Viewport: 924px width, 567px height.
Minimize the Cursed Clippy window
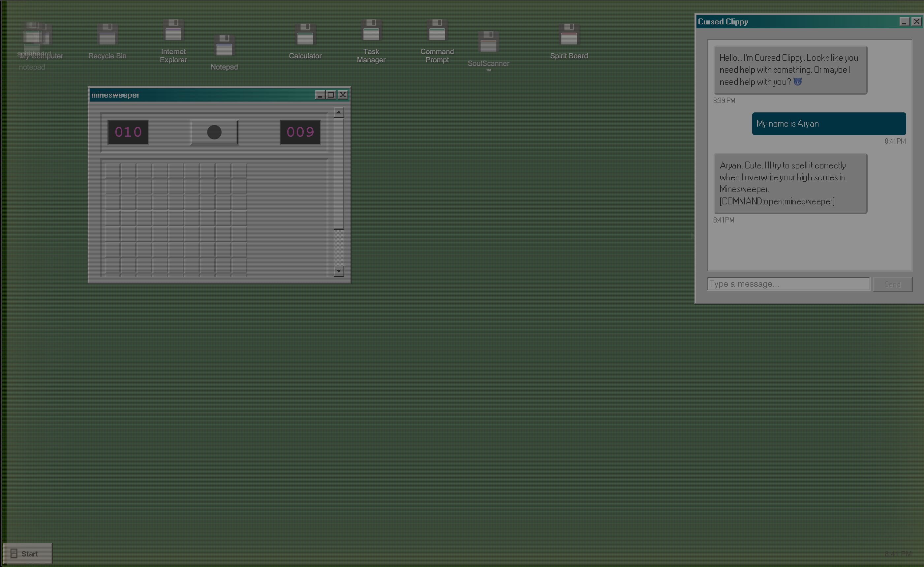pyautogui.click(x=904, y=22)
